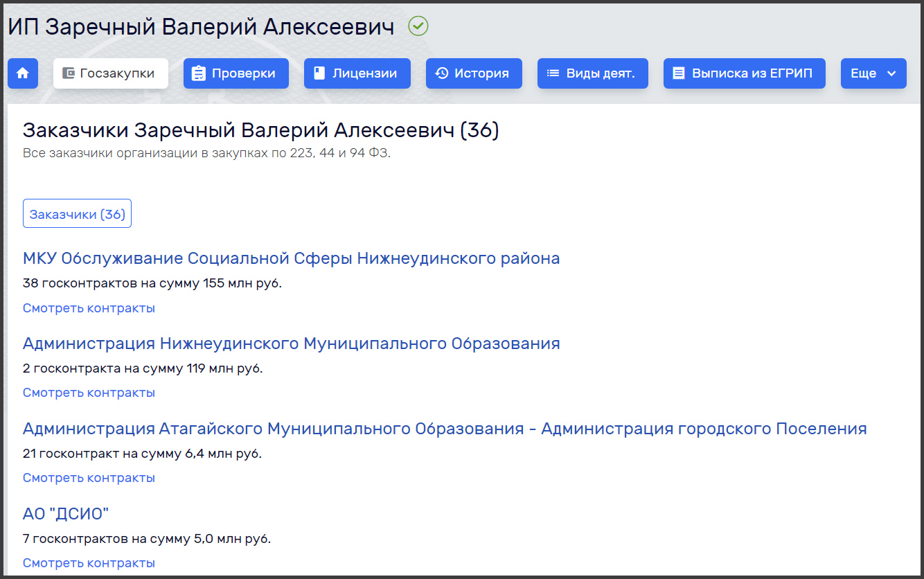View contracts for АО "ДСИО"
Image resolution: width=924 pixels, height=579 pixels.
89,563
